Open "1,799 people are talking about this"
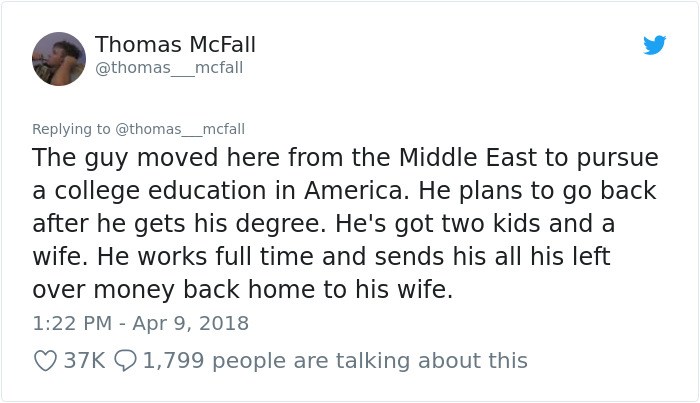Image resolution: width=700 pixels, height=403 pixels. pyautogui.click(x=335, y=360)
